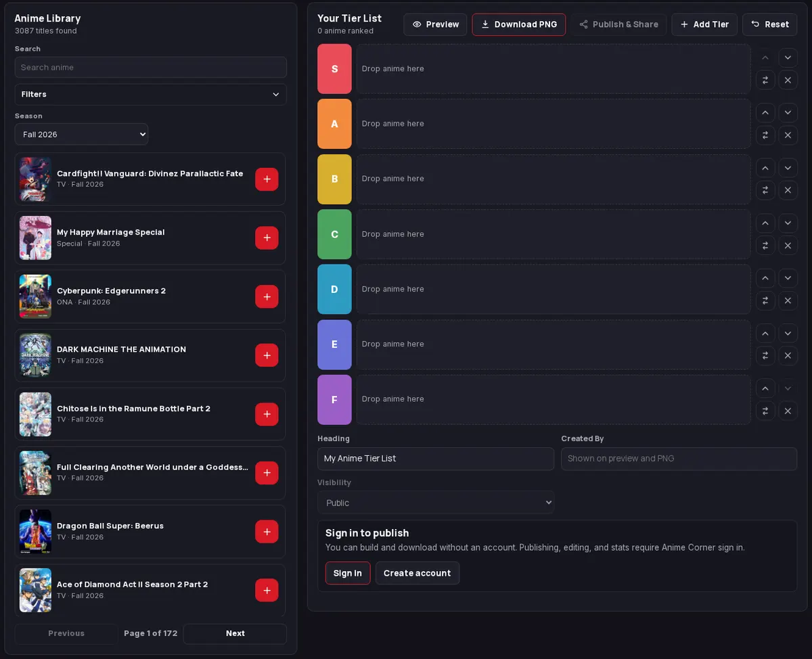Remove the A tier with X icon
Viewport: 812px width, 659px height.
[x=788, y=135]
